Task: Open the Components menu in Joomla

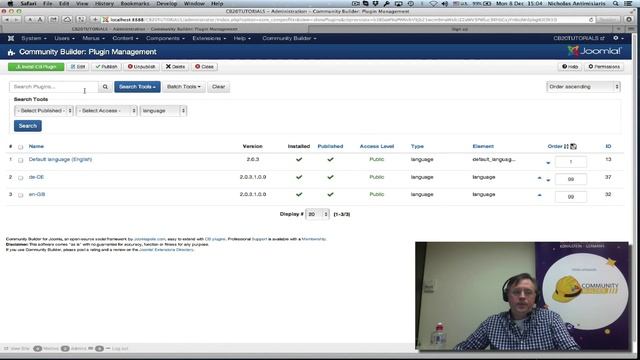Action: click(x=165, y=38)
